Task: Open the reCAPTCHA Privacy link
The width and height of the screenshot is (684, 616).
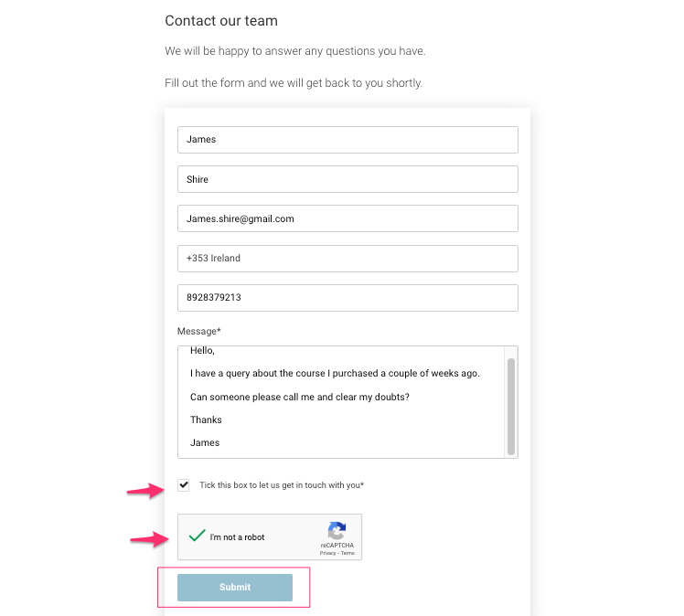Action: pyautogui.click(x=326, y=553)
